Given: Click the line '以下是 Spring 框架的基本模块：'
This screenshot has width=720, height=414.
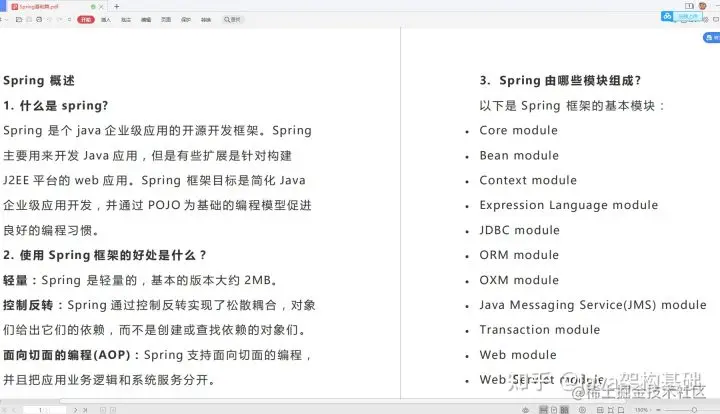Looking at the screenshot, I should (x=572, y=106).
